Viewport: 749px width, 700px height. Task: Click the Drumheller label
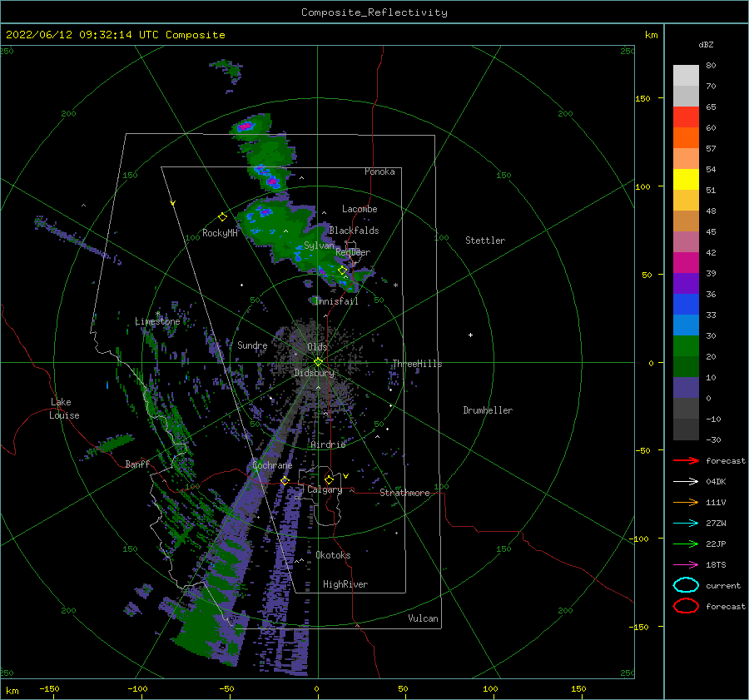(x=488, y=410)
